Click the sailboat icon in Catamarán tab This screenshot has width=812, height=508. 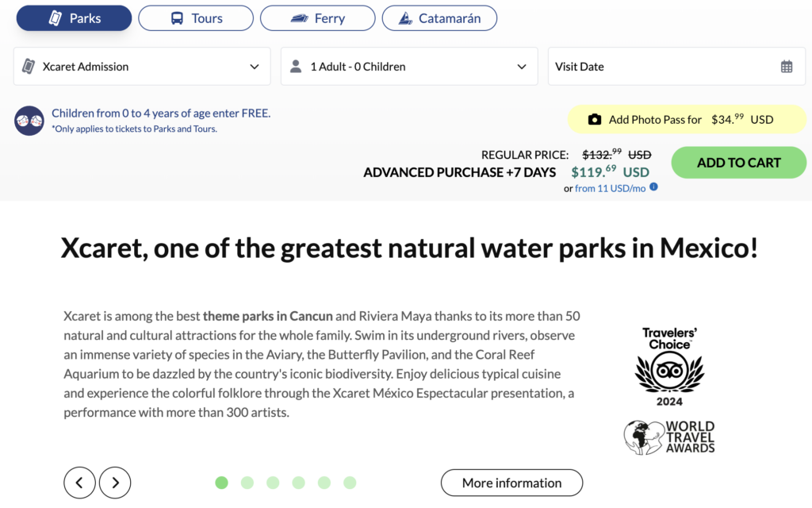[405, 19]
